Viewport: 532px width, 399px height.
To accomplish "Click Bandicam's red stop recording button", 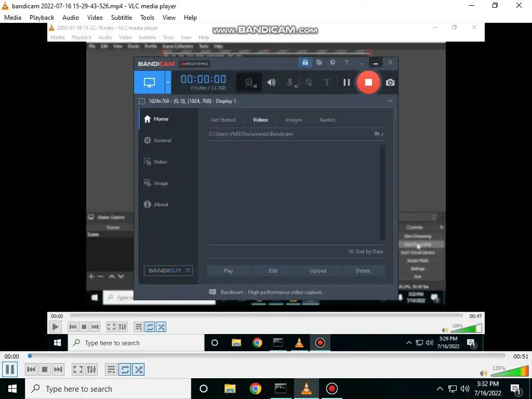I will click(x=368, y=83).
